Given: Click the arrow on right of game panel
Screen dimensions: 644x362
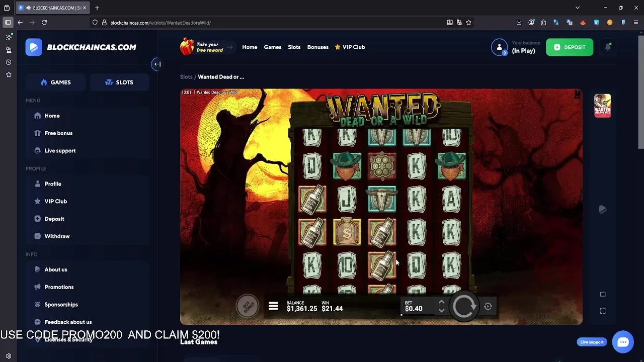Looking at the screenshot, I should tap(603, 209).
